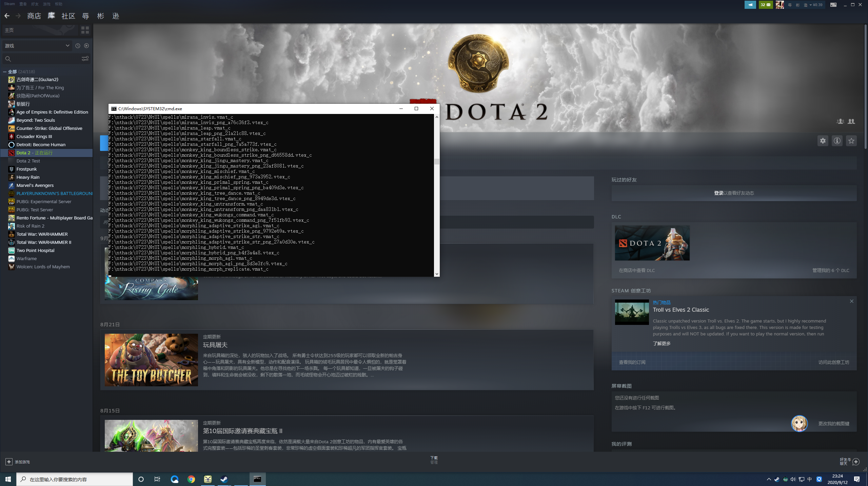Click the library search field
Image resolution: width=868 pixels, height=486 pixels.
[41, 59]
